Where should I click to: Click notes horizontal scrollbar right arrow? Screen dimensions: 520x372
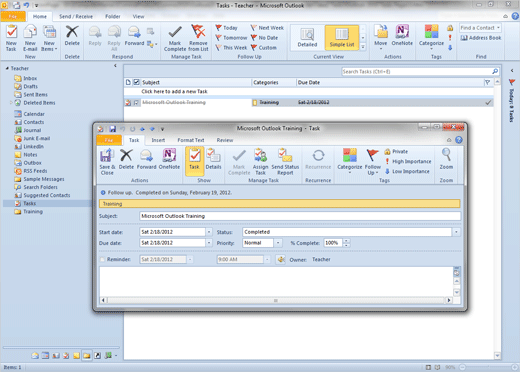(449, 300)
